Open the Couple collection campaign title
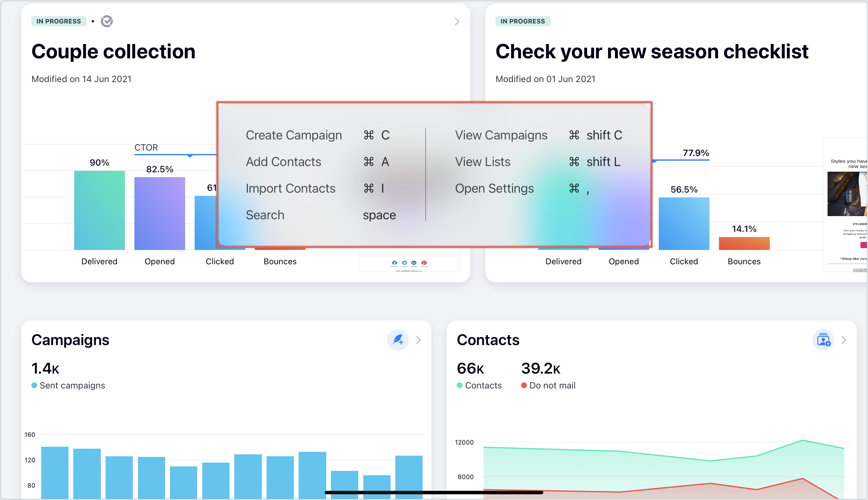 pyautogui.click(x=113, y=52)
